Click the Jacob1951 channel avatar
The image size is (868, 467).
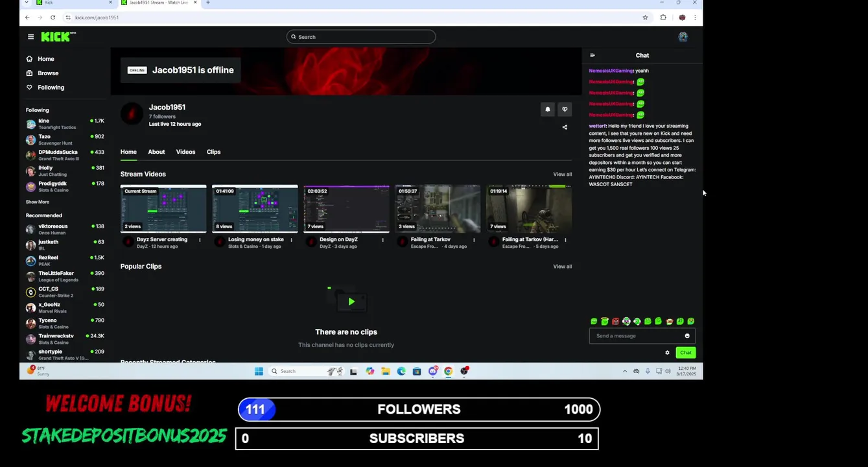coord(132,114)
